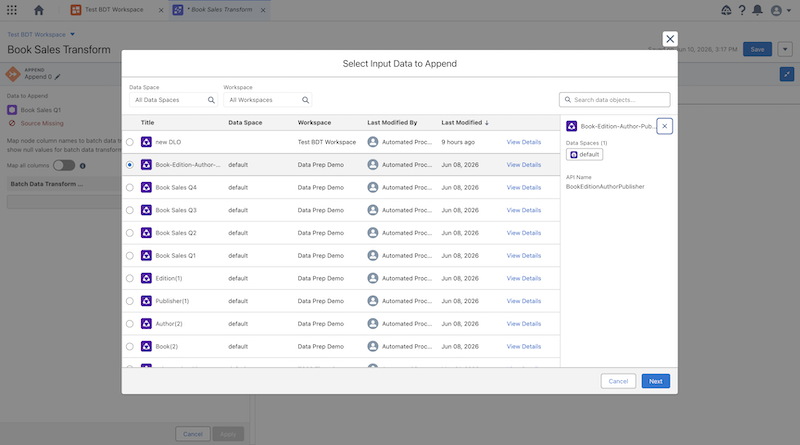This screenshot has width=800, height=445.
Task: Click inside Search data objects field
Action: pyautogui.click(x=615, y=100)
